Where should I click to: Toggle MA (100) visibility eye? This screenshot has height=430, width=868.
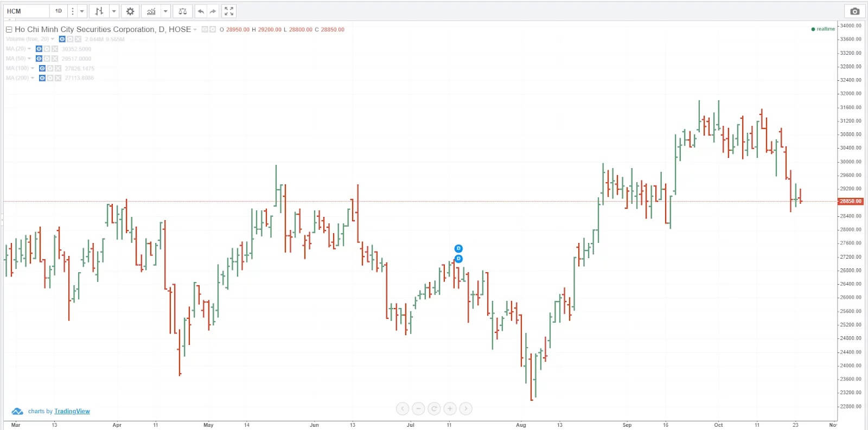(x=42, y=68)
